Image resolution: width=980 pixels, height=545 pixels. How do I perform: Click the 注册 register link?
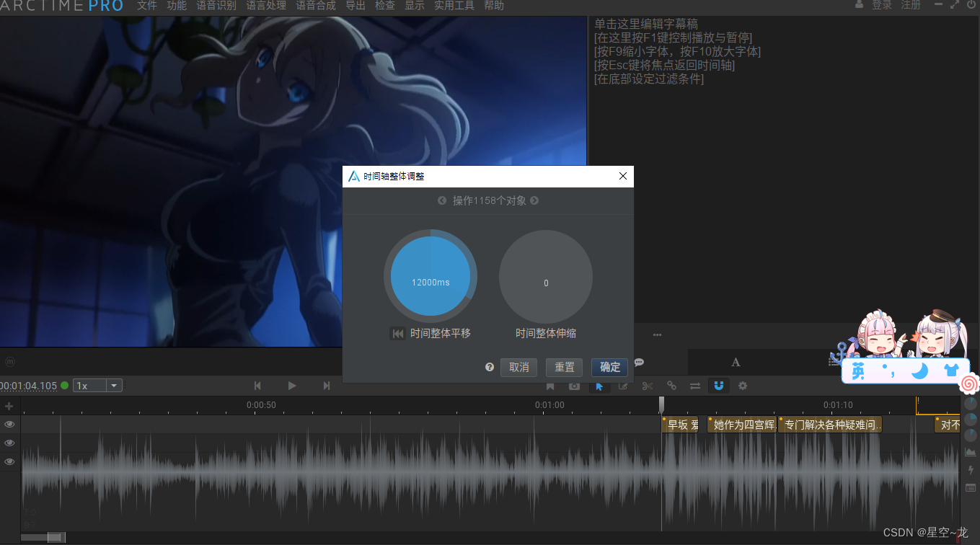pos(911,5)
